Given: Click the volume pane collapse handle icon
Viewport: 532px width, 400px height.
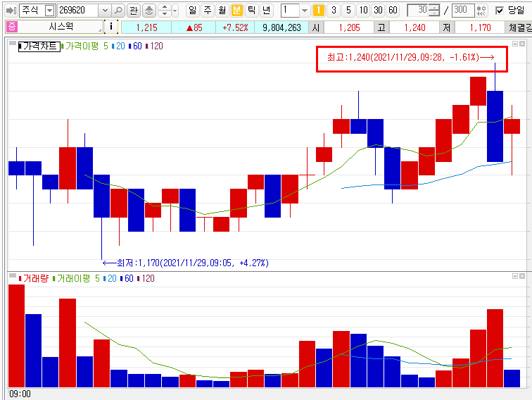Looking at the screenshot, I should (x=13, y=276).
